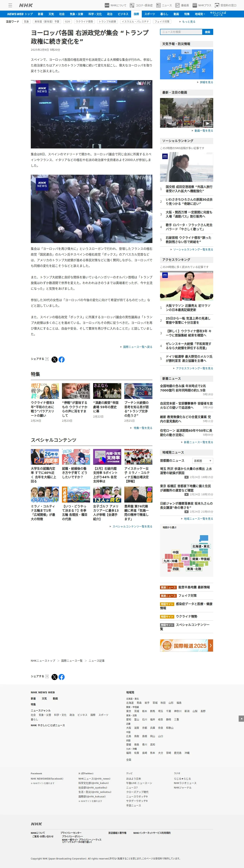Click the G20 keyword tag
244x868 pixels.
click(67, 22)
